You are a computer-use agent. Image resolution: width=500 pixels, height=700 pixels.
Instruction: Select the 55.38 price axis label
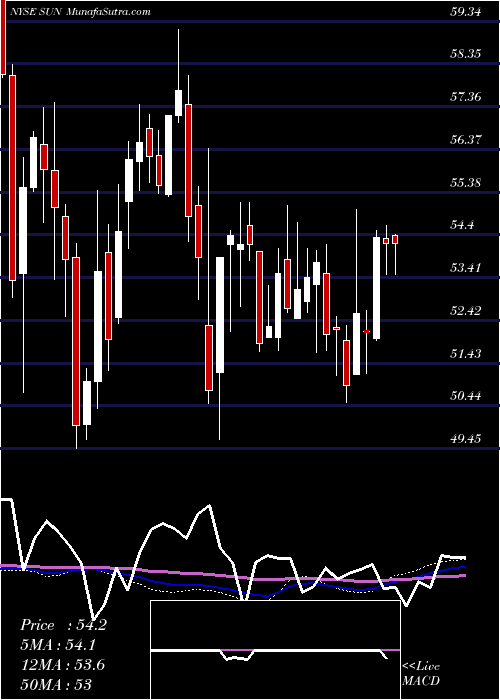(466, 183)
